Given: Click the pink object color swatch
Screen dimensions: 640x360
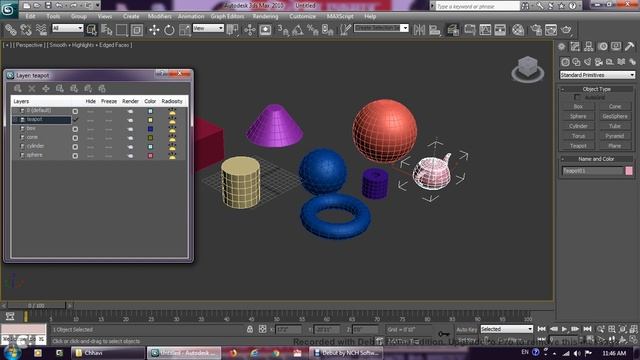Looking at the screenshot, I should (x=629, y=171).
